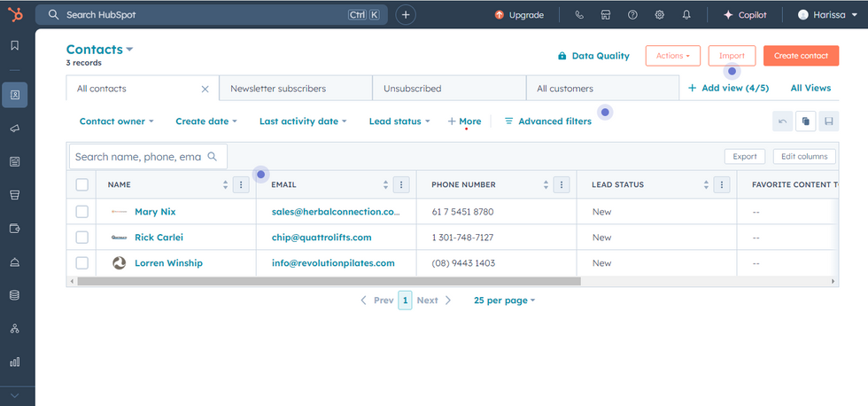This screenshot has width=868, height=406.
Task: Open the Marketplace shop icon
Action: click(606, 15)
